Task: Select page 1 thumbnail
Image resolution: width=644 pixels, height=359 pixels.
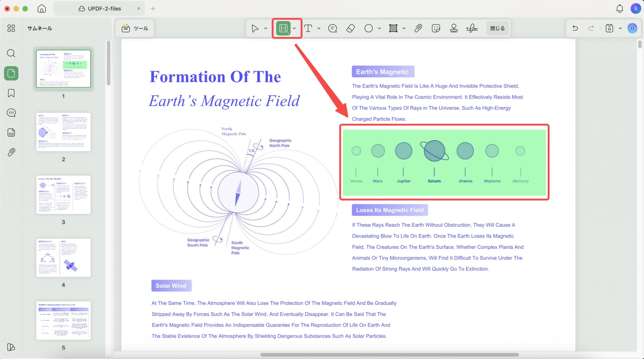Action: 63,69
